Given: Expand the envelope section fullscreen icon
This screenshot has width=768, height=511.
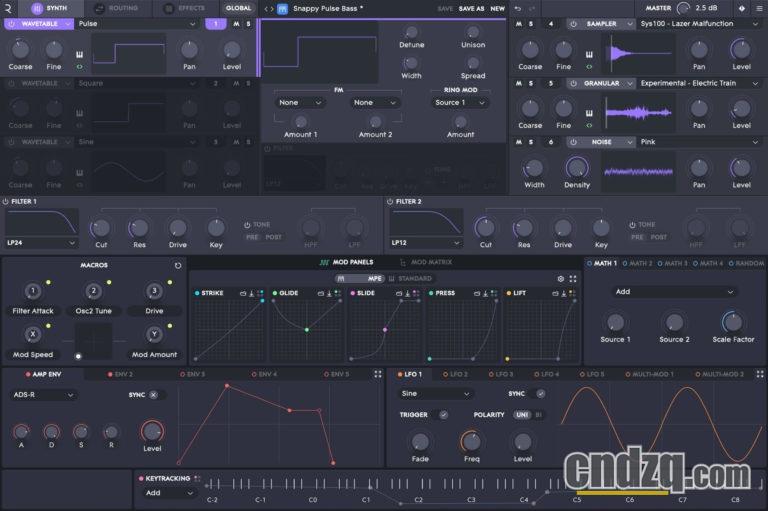Looking at the screenshot, I should coord(378,374).
